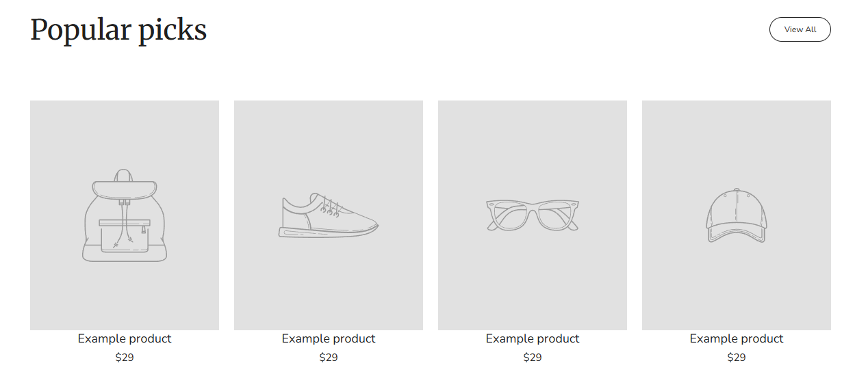Image resolution: width=868 pixels, height=374 pixels.
Task: Click the $29 price under the sunglasses
Action: click(x=532, y=357)
